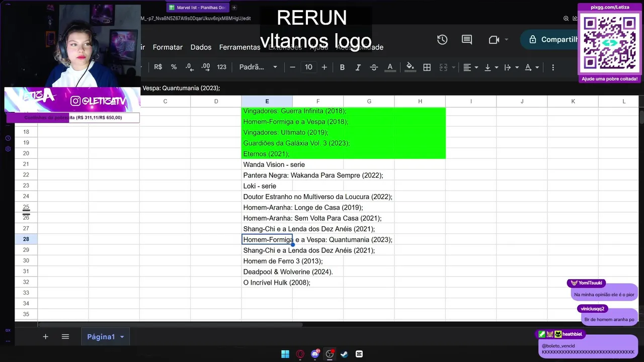Screen dimensions: 644x362
Task: Click the font size field 10
Action: click(308, 67)
